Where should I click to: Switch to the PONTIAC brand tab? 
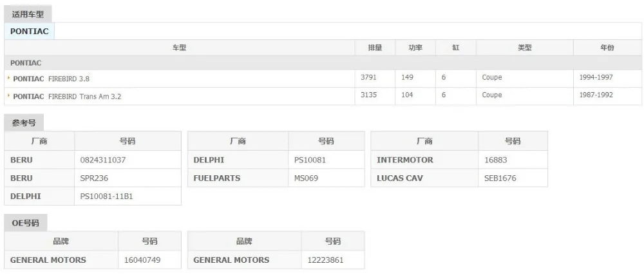tap(29, 31)
